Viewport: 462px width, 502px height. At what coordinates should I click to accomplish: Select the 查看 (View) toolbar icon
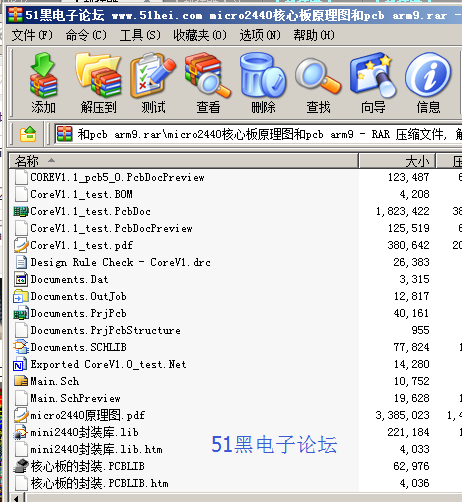[x=208, y=83]
